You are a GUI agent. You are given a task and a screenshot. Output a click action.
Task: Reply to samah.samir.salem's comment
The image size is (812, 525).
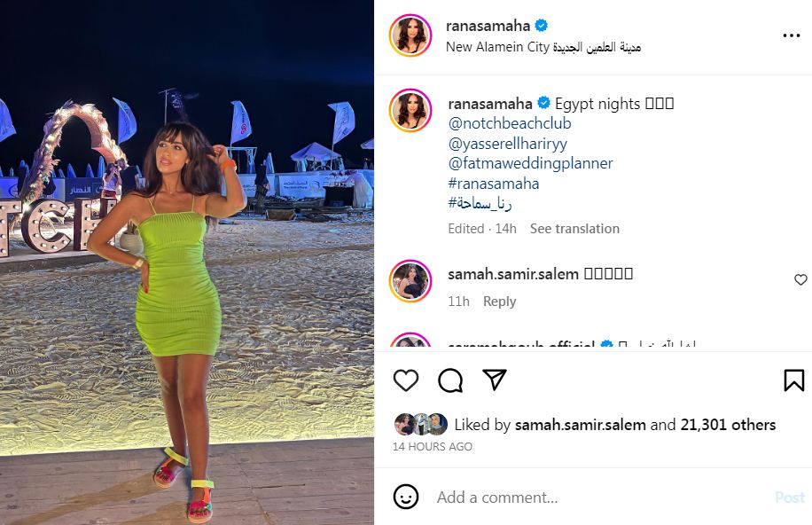[499, 302]
